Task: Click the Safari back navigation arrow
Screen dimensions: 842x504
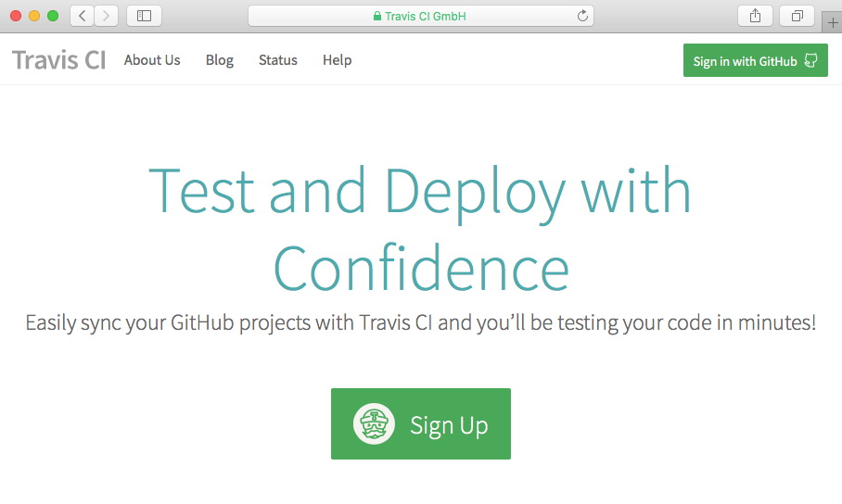Action: 83,16
